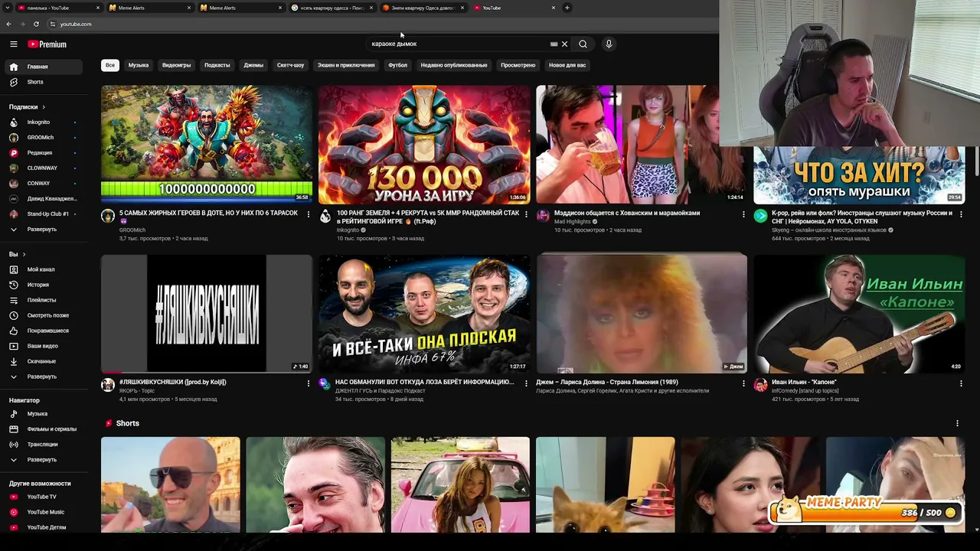Viewport: 980px width, 551px height.
Task: Select the Видеоигры filter chip
Action: pos(176,65)
